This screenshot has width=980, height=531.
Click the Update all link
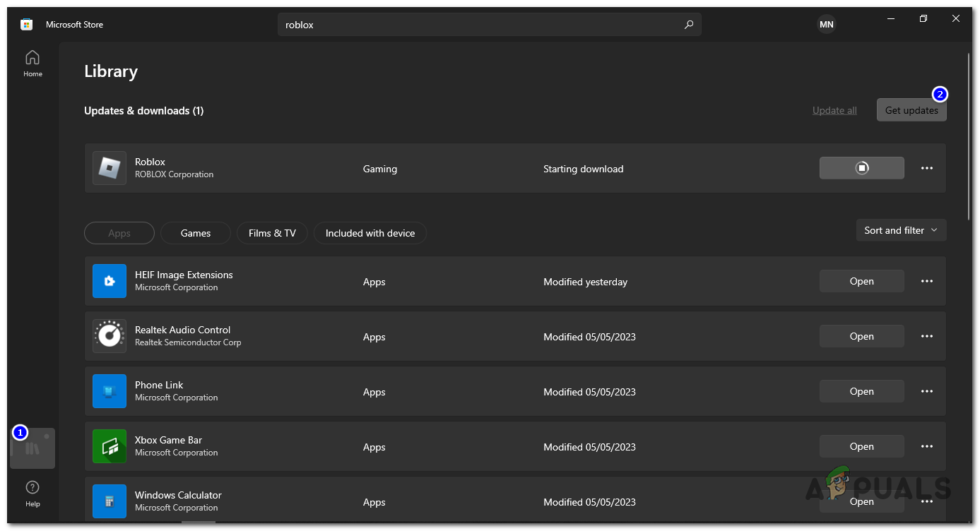tap(834, 110)
